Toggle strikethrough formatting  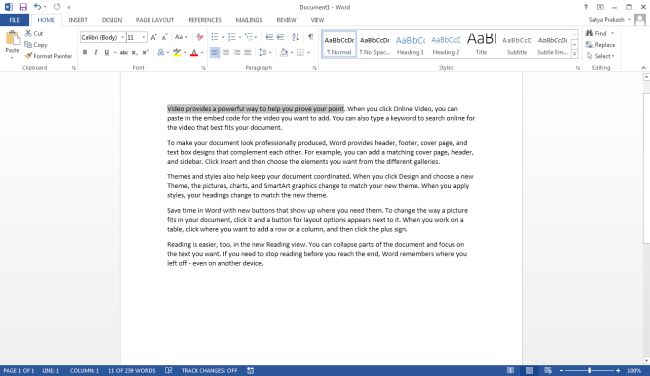click(x=124, y=52)
